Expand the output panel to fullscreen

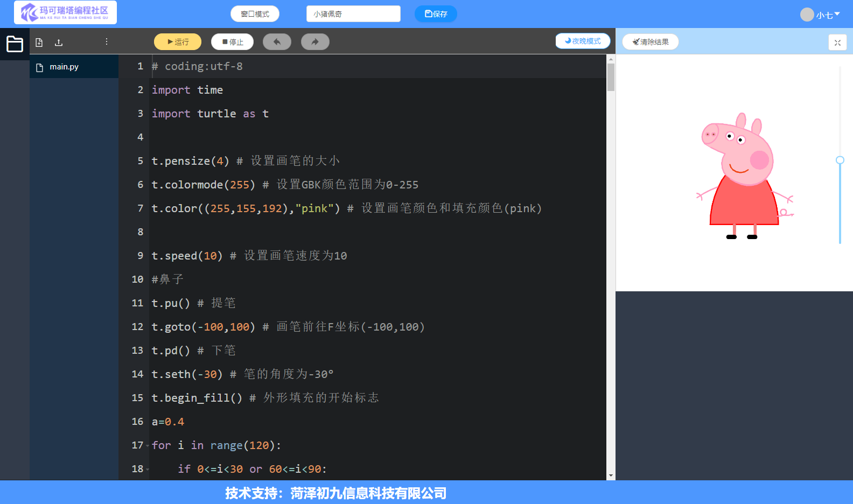pos(837,43)
